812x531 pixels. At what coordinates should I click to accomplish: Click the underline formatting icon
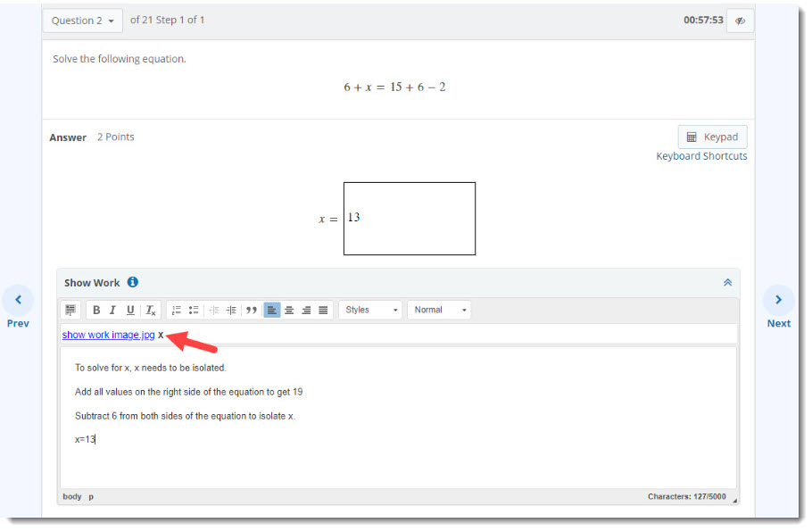point(131,311)
